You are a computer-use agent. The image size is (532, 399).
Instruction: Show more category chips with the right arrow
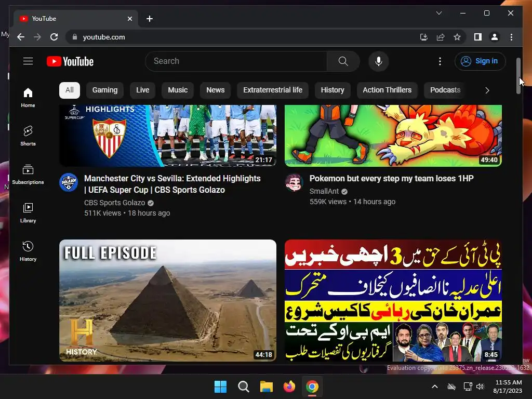point(487,90)
